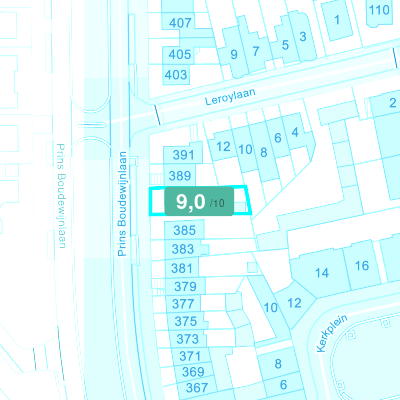Select building 14 near Kerkplein
This screenshot has height=400, width=400.
(x=322, y=273)
